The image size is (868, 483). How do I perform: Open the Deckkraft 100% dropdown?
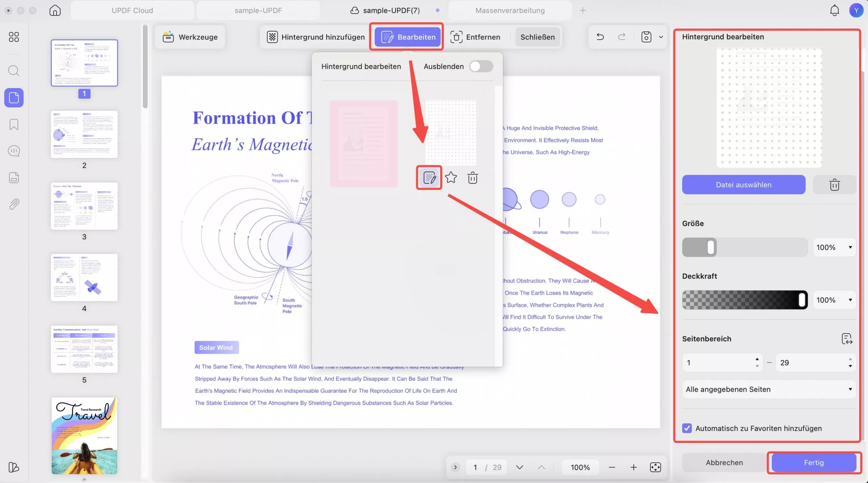click(x=834, y=300)
